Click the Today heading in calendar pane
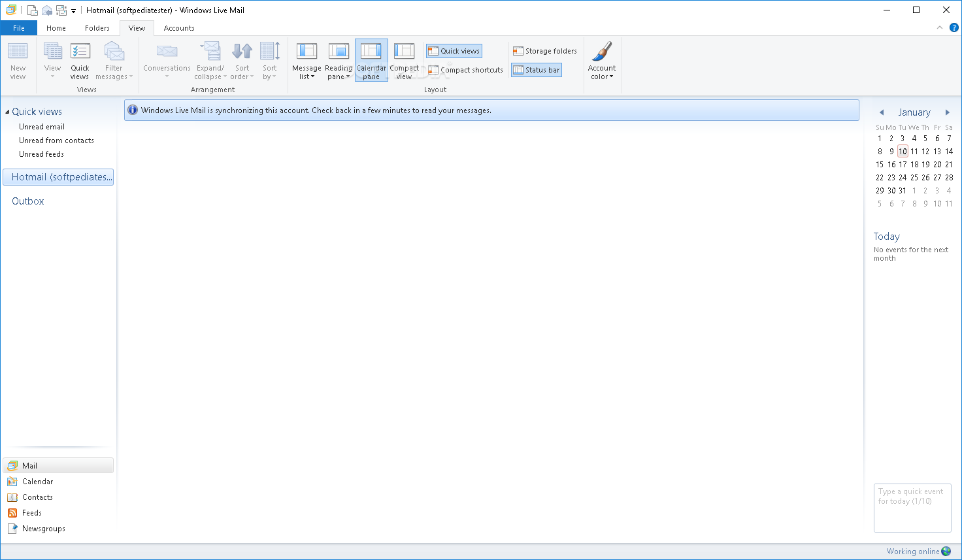The height and width of the screenshot is (560, 962). pyautogui.click(x=887, y=237)
